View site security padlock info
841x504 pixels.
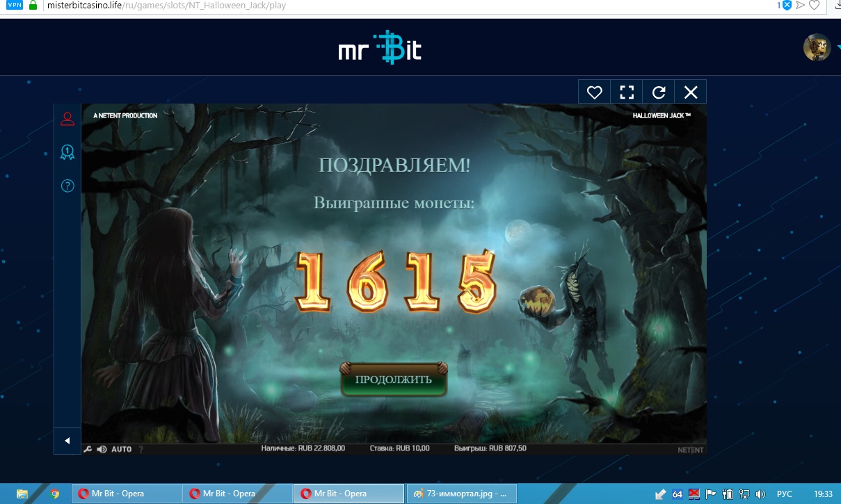33,5
